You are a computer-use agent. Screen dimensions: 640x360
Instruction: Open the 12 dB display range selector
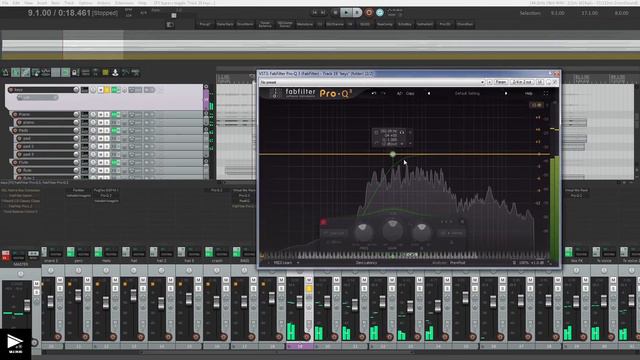(x=537, y=105)
